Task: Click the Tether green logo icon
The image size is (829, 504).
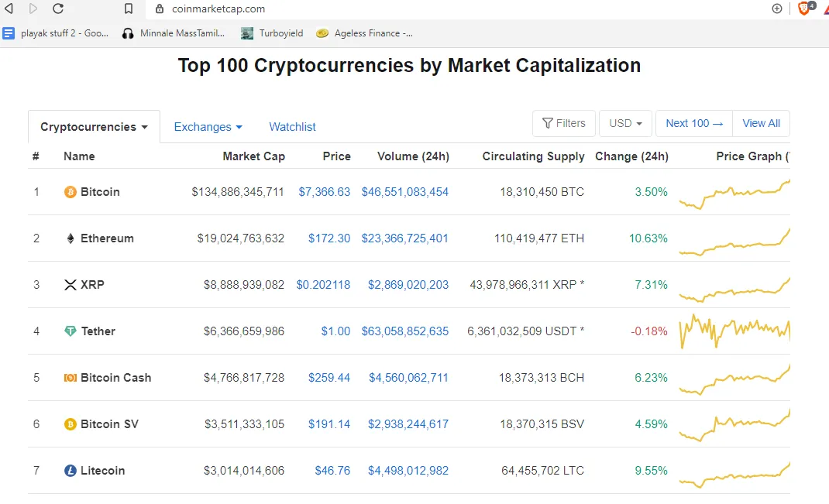Action: (71, 331)
